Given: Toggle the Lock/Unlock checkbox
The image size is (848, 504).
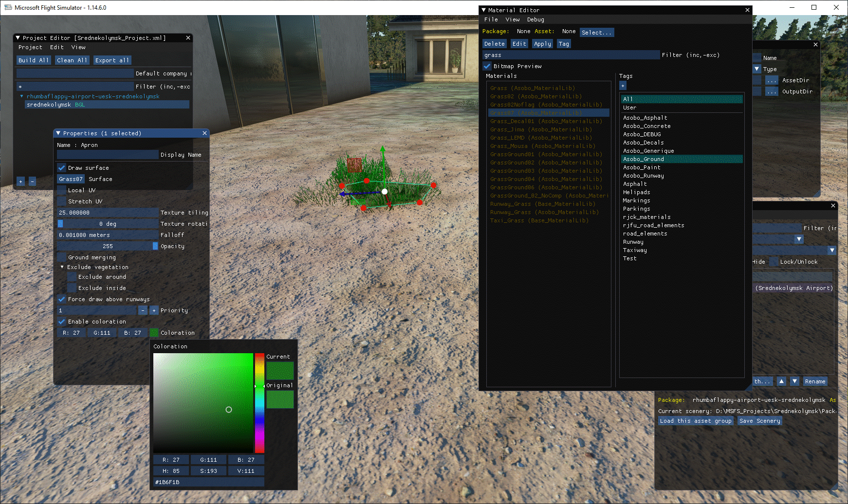Looking at the screenshot, I should (774, 262).
